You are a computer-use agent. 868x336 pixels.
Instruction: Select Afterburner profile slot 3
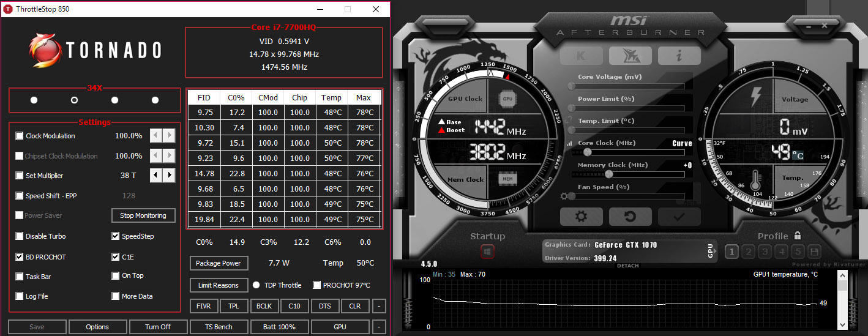click(765, 252)
